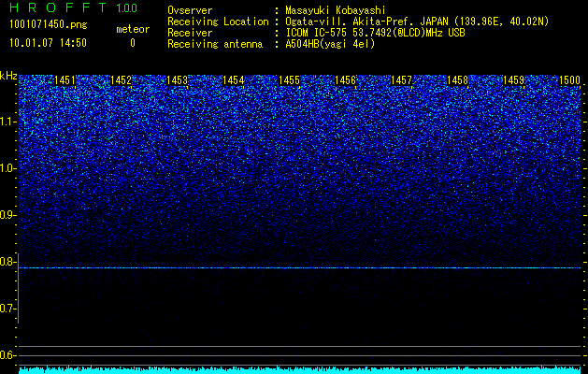Click the 1.0 kHz axis label

pos(8,168)
